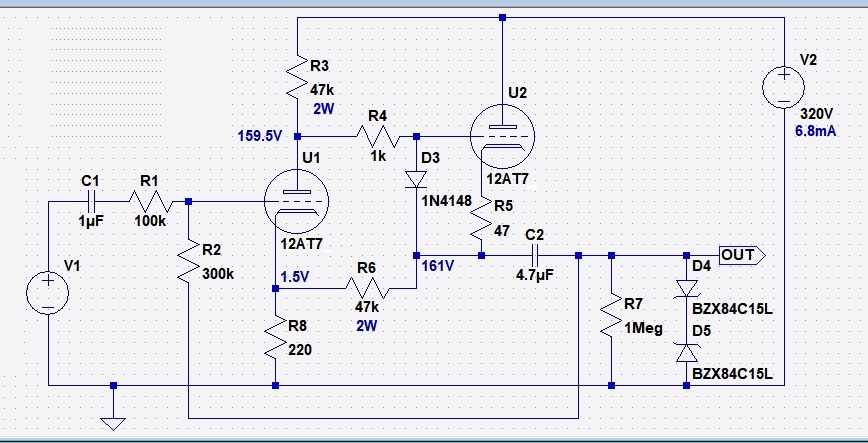This screenshot has width=868, height=443.
Task: Click the U1 reference designator label
Action: pyautogui.click(x=311, y=158)
